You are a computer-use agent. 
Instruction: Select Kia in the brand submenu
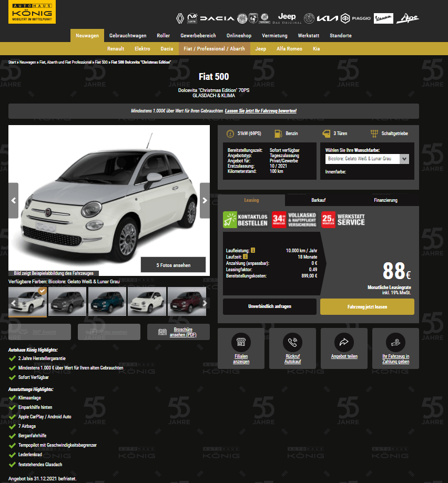point(316,49)
